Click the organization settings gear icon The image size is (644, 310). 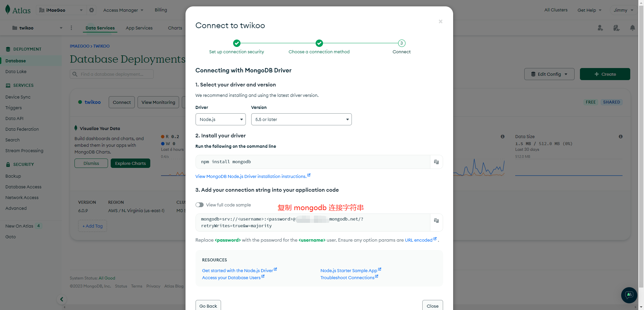(x=92, y=10)
